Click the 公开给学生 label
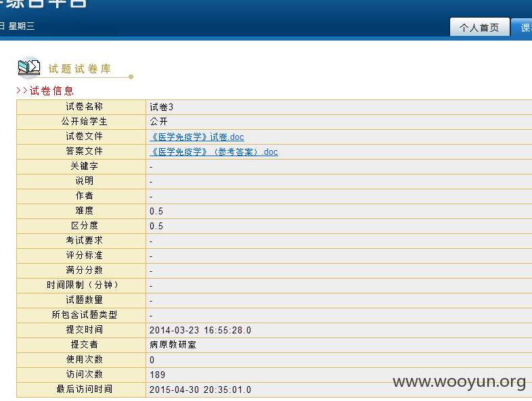532x401 pixels. click(84, 121)
